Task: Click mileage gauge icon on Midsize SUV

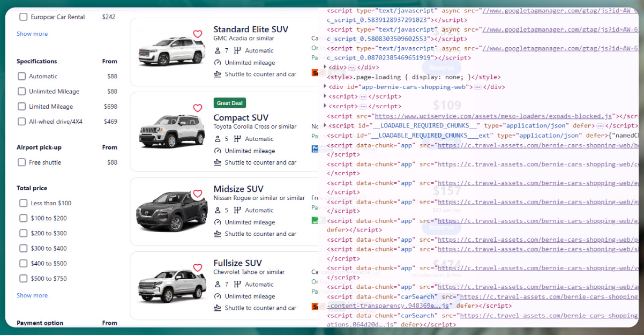Action: point(218,222)
